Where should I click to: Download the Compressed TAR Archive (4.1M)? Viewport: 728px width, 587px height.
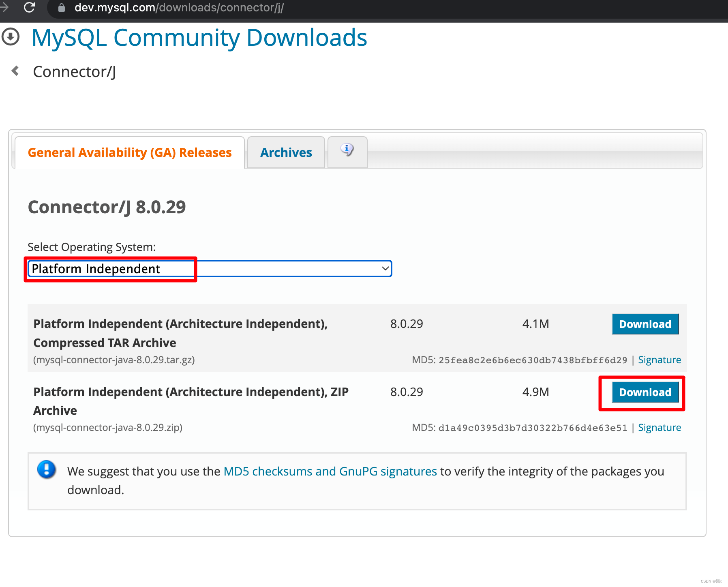pos(645,324)
